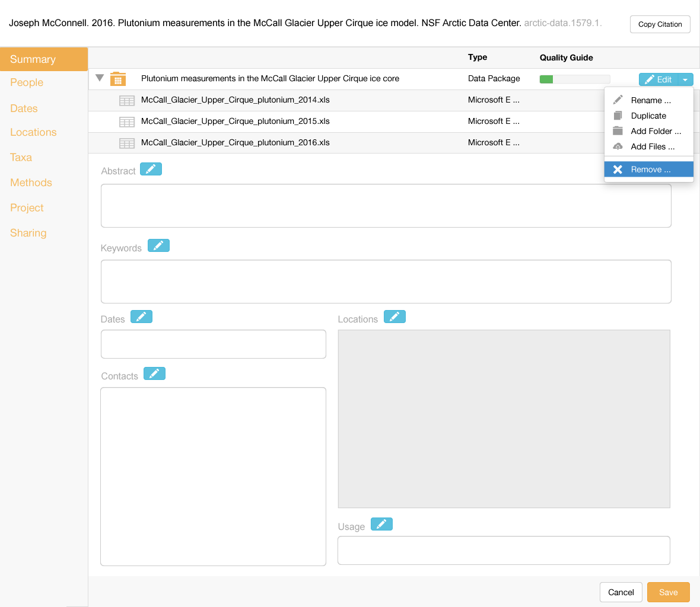Viewport: 700px width, 607px height.
Task: Open the Methods section in sidebar
Action: 31,183
